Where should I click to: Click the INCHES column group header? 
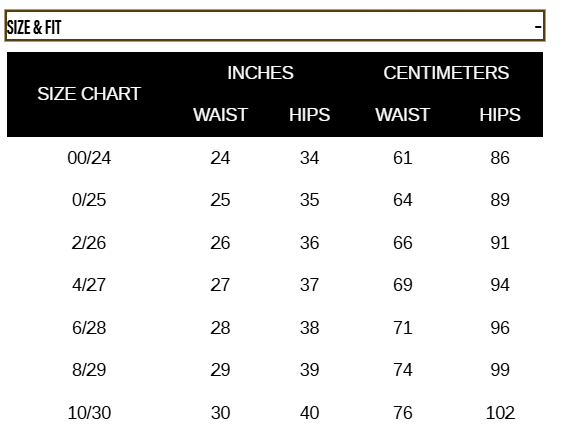click(260, 73)
